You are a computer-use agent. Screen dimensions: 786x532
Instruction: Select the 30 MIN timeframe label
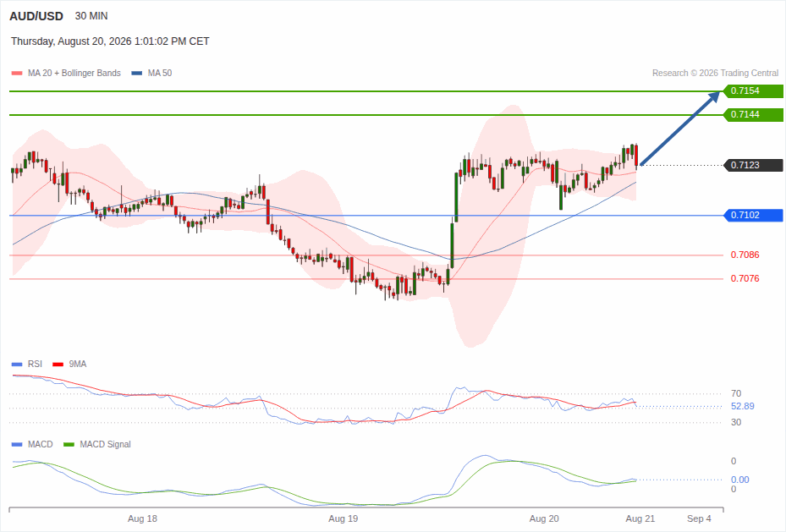pyautogui.click(x=91, y=16)
